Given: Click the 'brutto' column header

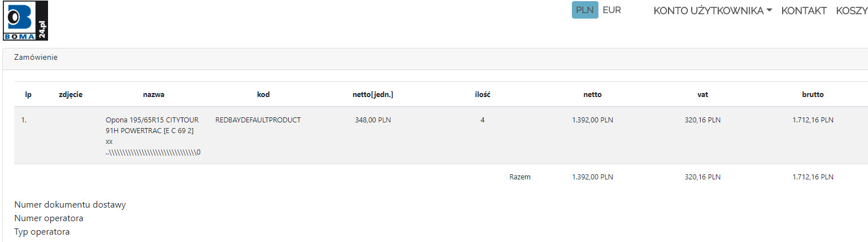Looking at the screenshot, I should pyautogui.click(x=813, y=95).
